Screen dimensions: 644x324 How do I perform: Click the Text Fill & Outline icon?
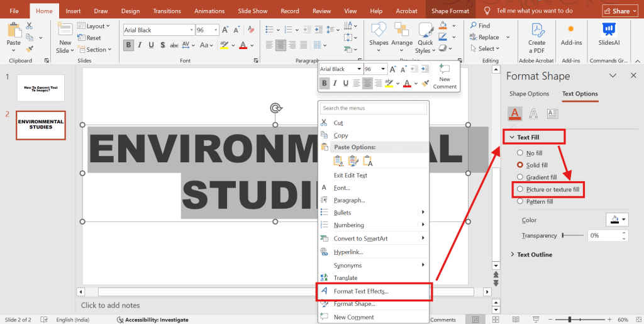coord(514,114)
